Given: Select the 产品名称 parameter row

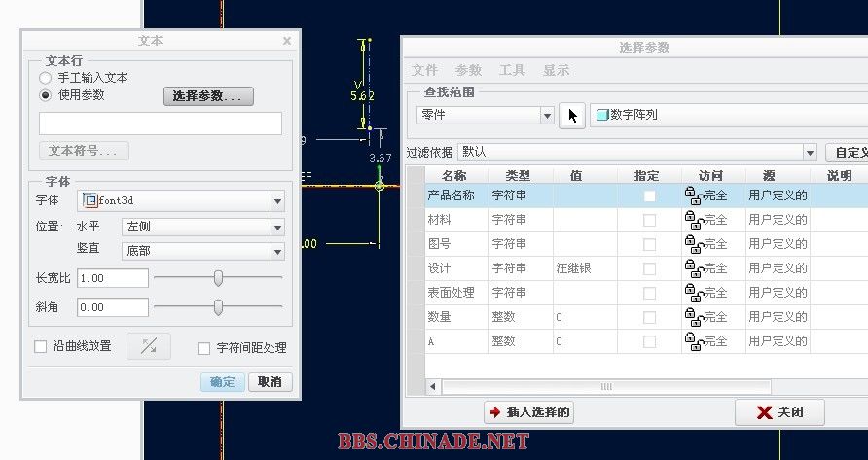Looking at the screenshot, I should pos(646,195).
